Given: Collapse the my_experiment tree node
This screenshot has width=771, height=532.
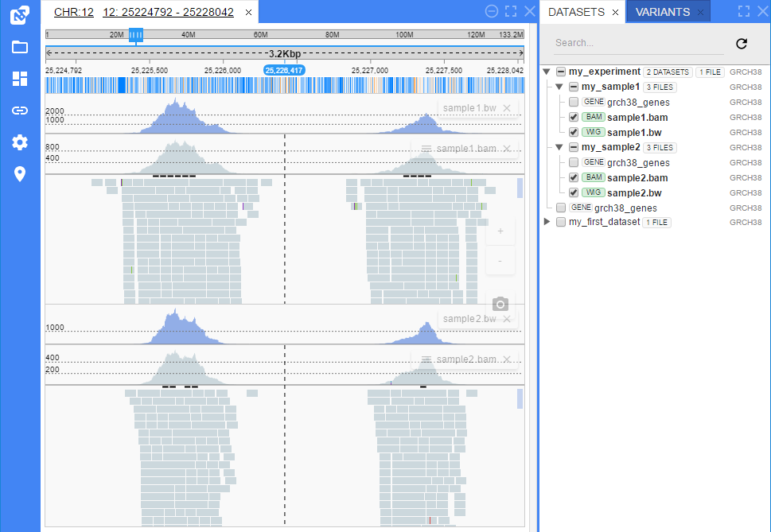Looking at the screenshot, I should tap(547, 72).
